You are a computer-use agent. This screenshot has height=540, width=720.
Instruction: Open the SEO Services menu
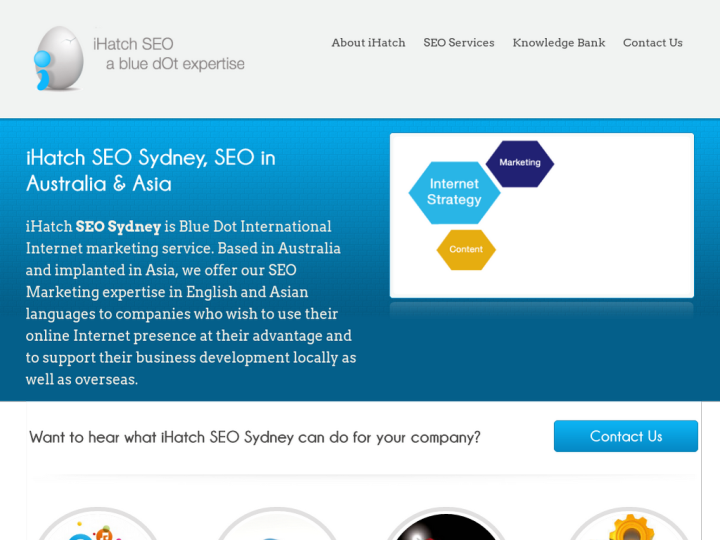pos(459,43)
